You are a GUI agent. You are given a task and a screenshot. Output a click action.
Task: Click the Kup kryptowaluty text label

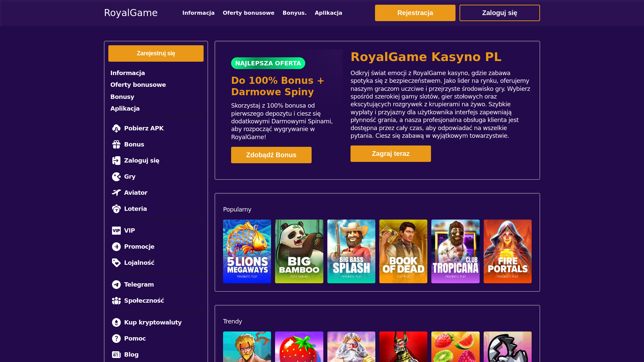point(153,322)
